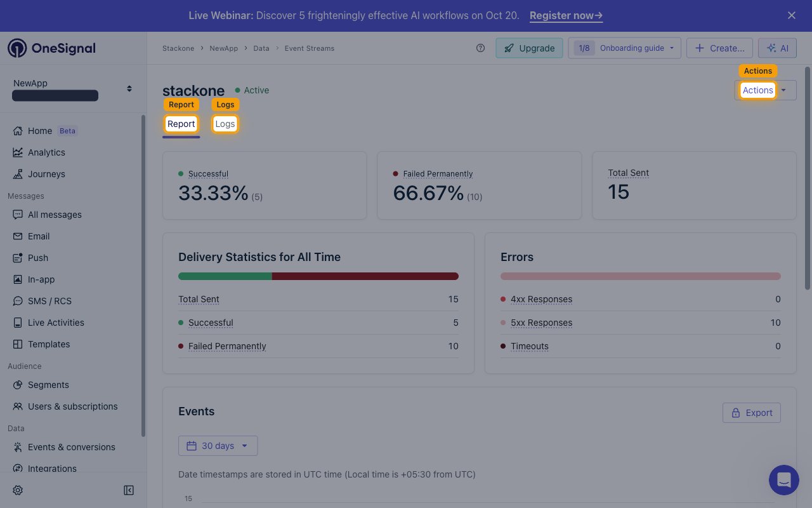
Task: Open the help question mark icon
Action: (481, 48)
